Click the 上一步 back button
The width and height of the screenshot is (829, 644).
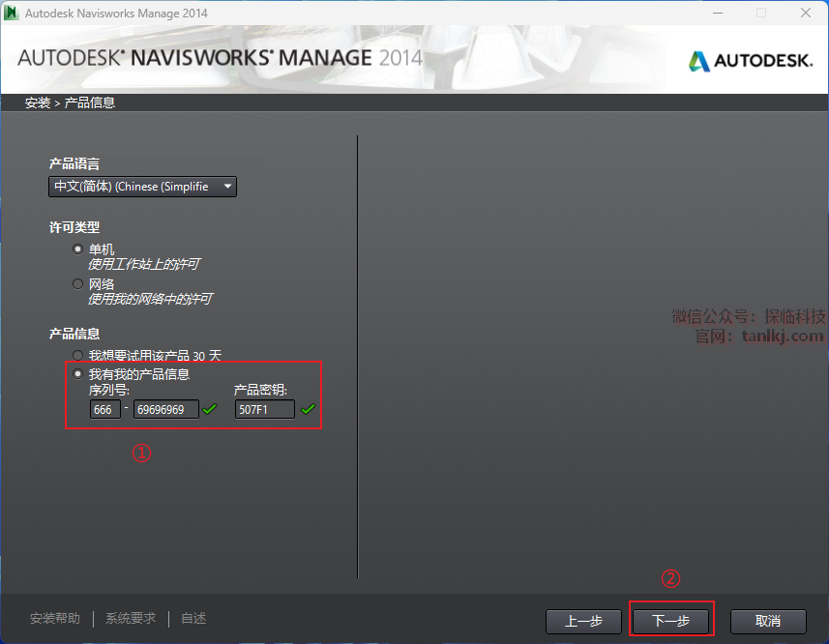point(583,621)
